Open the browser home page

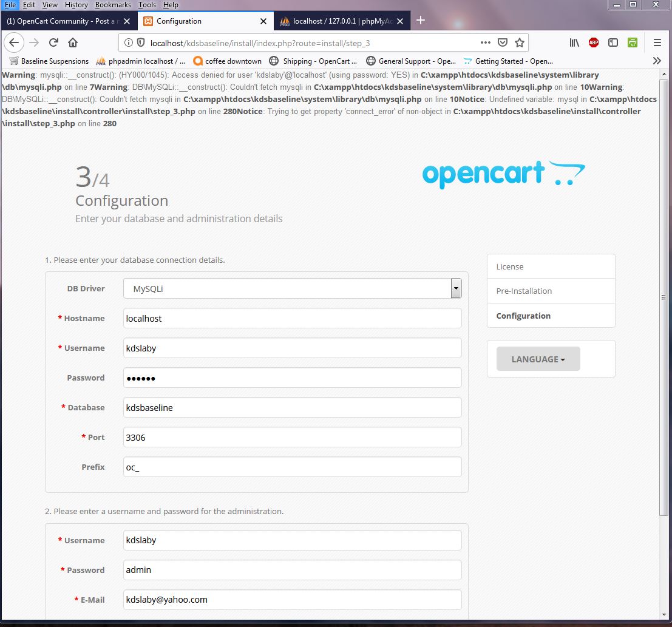coord(73,42)
